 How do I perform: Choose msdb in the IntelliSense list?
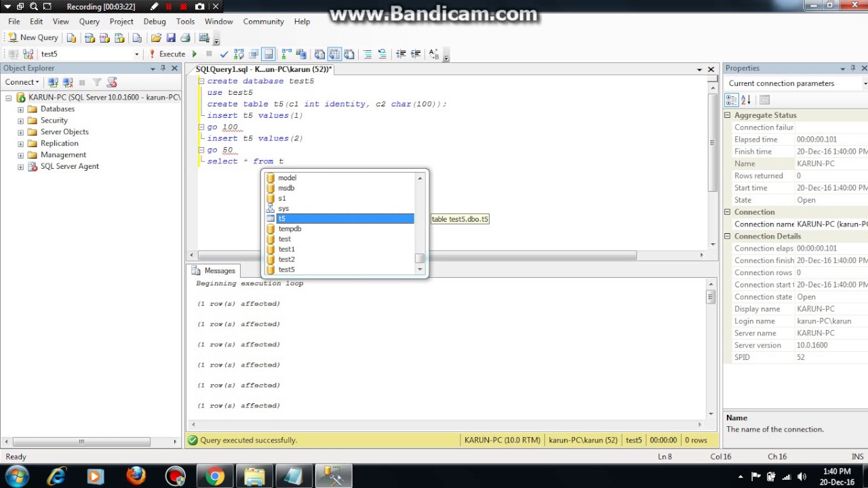point(340,188)
